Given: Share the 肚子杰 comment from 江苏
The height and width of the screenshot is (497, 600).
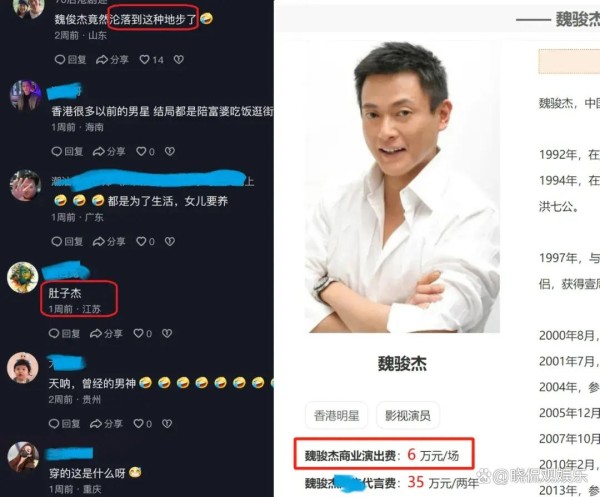Looking at the screenshot, I should pos(106,334).
